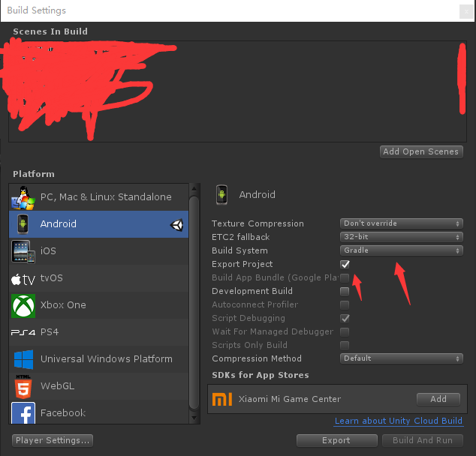Viewport: 476px width, 456px height.
Task: Click the Unity logo on the Android row
Action: 176,225
